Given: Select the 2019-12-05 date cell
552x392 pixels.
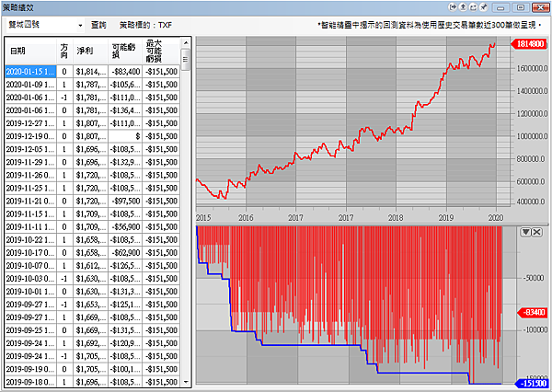Looking at the screenshot, I should pyautogui.click(x=30, y=149).
